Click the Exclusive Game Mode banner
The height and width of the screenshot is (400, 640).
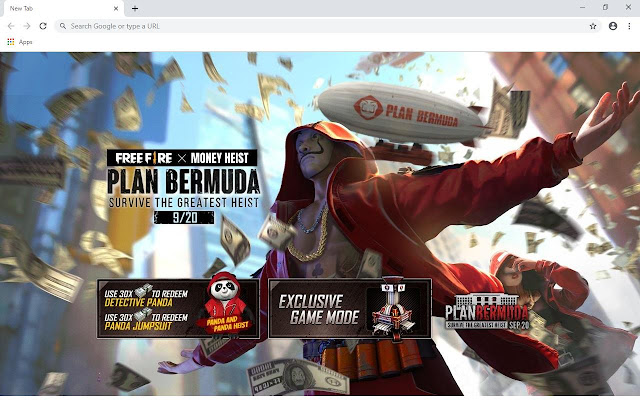pos(350,309)
